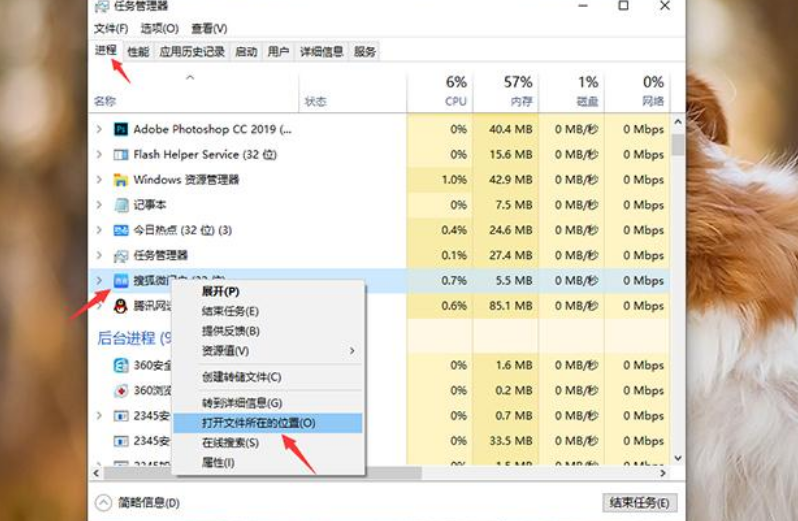Click the horizontal scrollbar thumb
Viewport: 798px width, 521px height.
[263, 473]
